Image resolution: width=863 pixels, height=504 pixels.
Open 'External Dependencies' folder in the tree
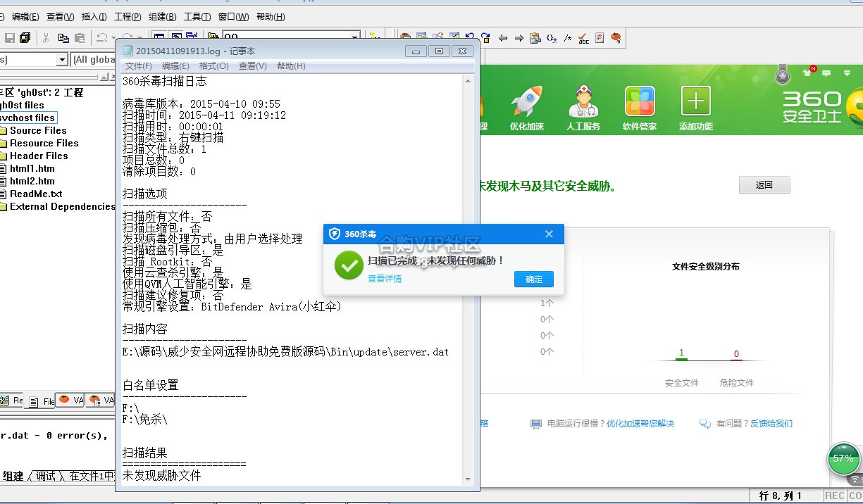point(62,206)
